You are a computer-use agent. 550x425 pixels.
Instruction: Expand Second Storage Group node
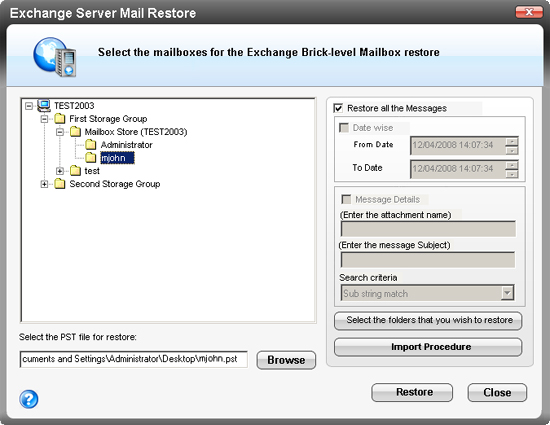(x=44, y=184)
